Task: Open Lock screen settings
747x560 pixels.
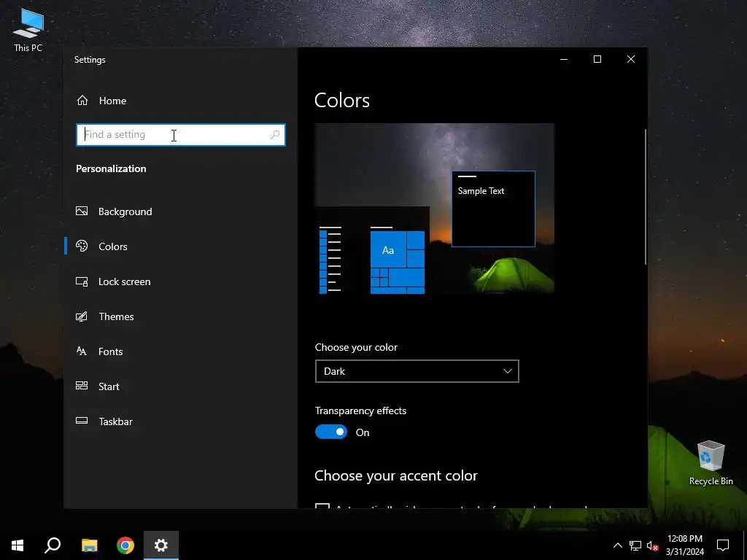Action: 181,281
